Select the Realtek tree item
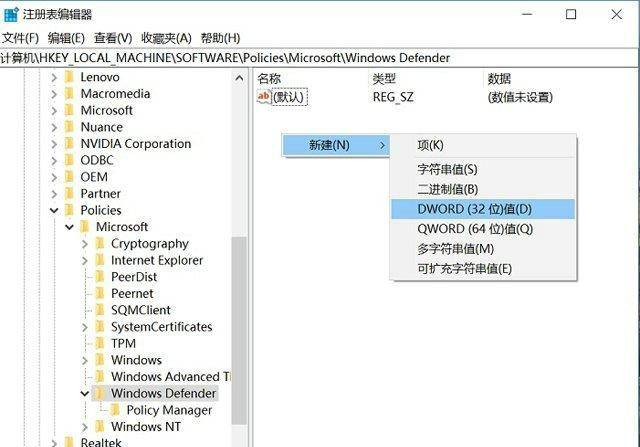640x447 pixels. coord(101,442)
